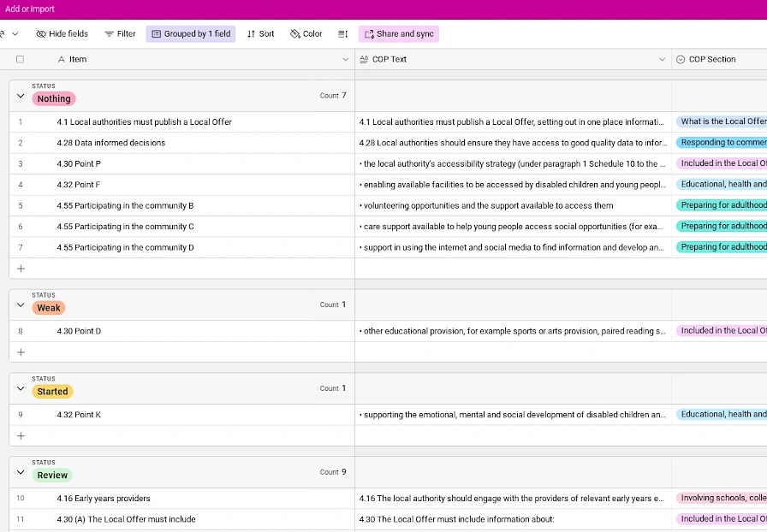Select 4.55 Participating in the community D
The height and width of the screenshot is (532, 767).
(x=125, y=247)
